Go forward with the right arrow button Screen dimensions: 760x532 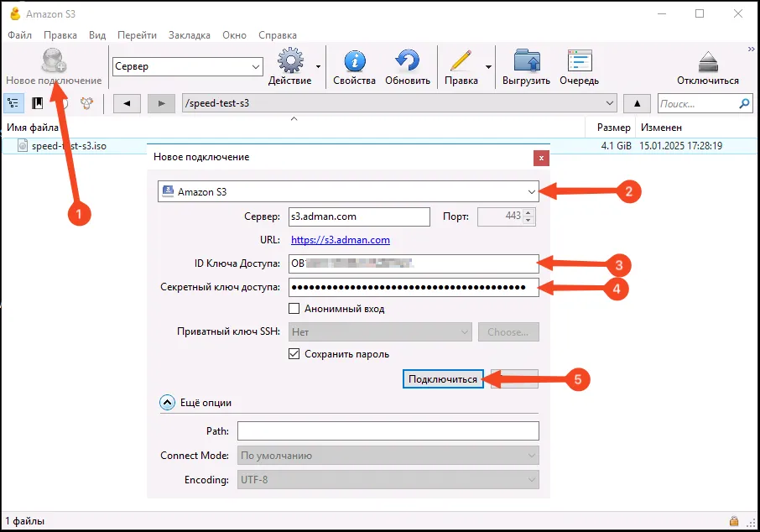pos(161,103)
